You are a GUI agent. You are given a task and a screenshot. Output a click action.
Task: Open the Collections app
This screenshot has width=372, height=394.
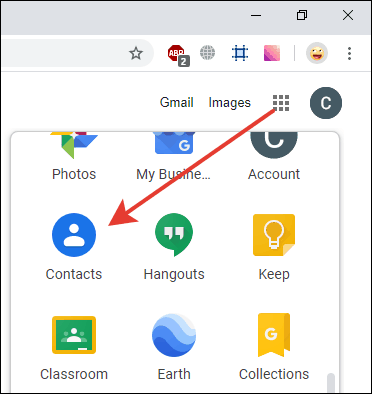point(274,335)
